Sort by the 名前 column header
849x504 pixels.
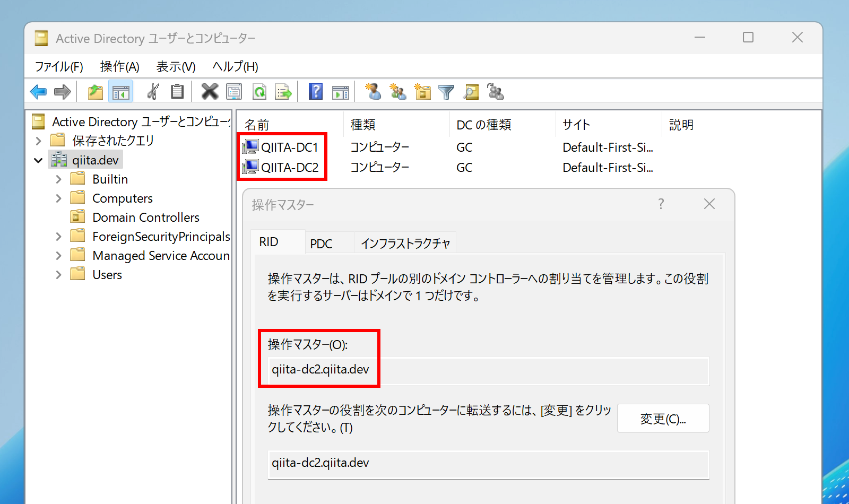(x=290, y=125)
